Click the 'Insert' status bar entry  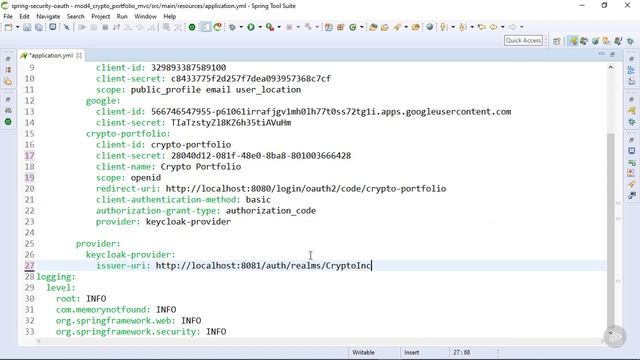tap(411, 352)
